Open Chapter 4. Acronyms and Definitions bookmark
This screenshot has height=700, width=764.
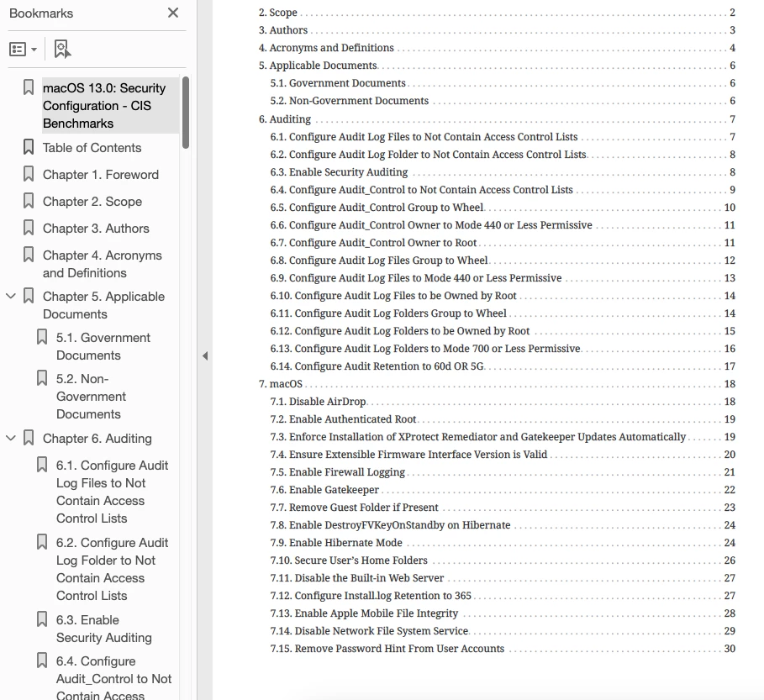(103, 264)
